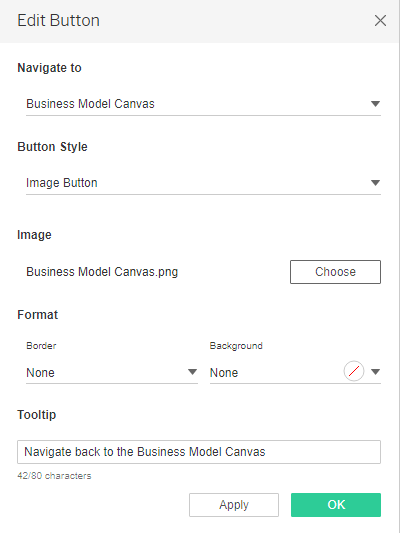Choose a different image file

point(335,272)
